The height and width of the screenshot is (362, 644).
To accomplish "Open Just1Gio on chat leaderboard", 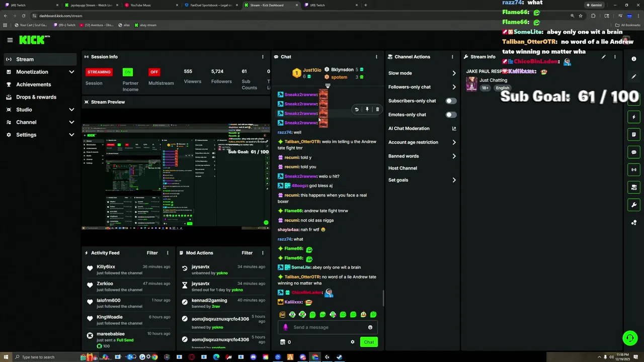I will pos(312,70).
